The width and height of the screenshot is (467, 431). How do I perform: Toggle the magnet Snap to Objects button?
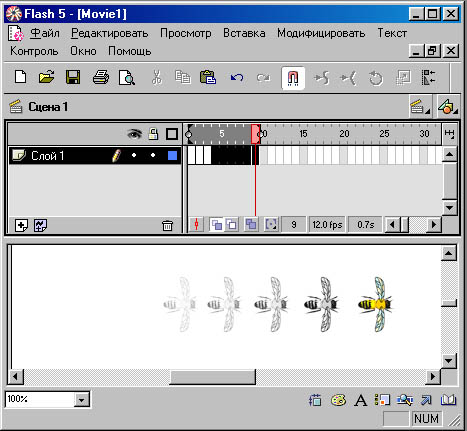click(x=293, y=78)
